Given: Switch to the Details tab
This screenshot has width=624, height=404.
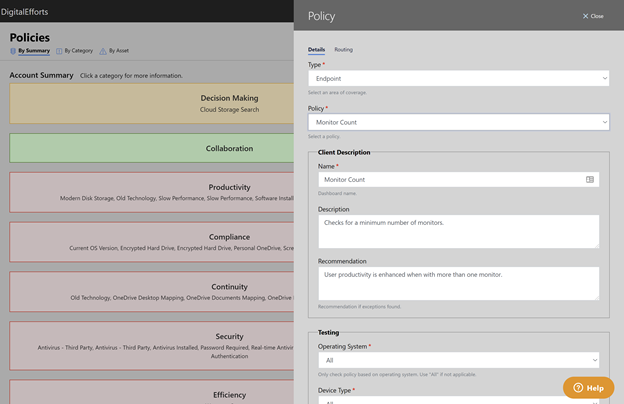Looking at the screenshot, I should click(316, 50).
